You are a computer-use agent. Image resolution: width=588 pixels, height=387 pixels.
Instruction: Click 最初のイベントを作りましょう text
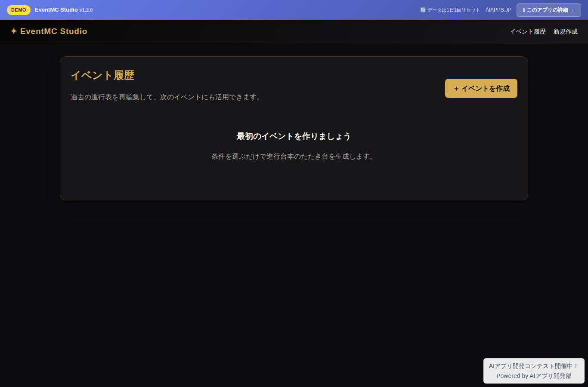click(294, 136)
